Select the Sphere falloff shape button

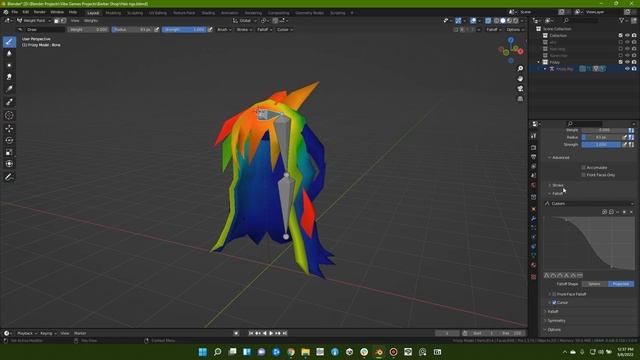tap(594, 284)
